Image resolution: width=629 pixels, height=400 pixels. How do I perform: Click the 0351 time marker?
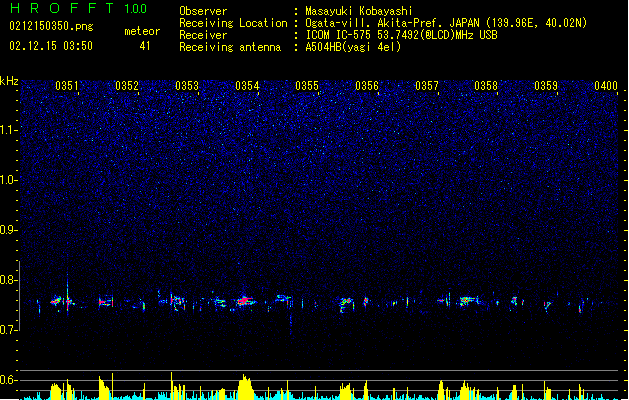[x=67, y=86]
